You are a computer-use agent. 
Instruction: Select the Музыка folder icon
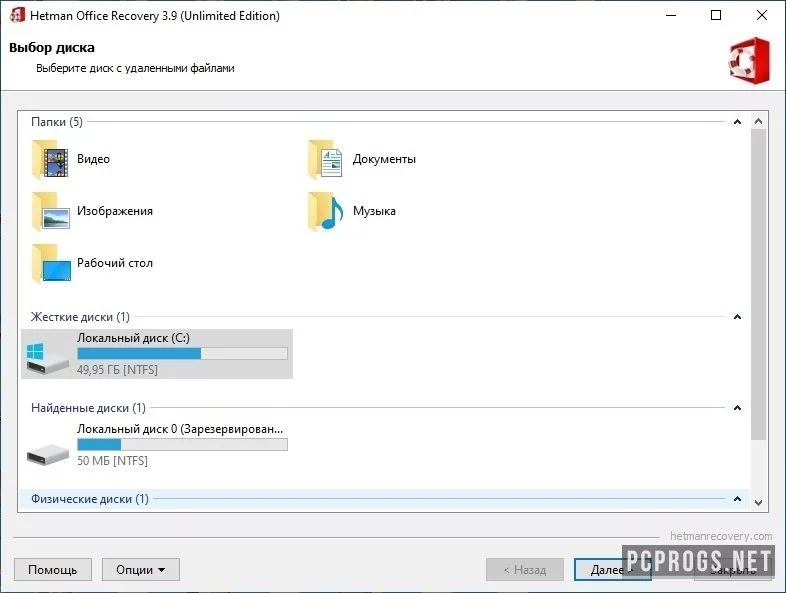[326, 212]
